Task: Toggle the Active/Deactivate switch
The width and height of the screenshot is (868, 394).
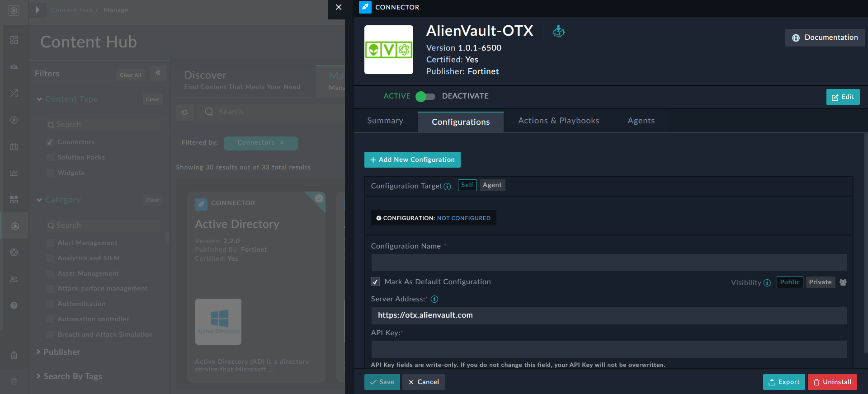Action: (425, 96)
